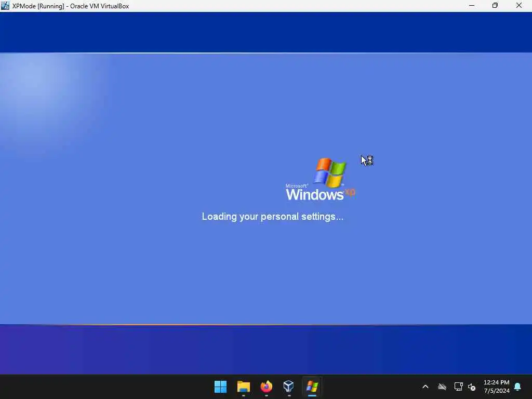Open the cloud sync tray icon

pyautogui.click(x=442, y=387)
